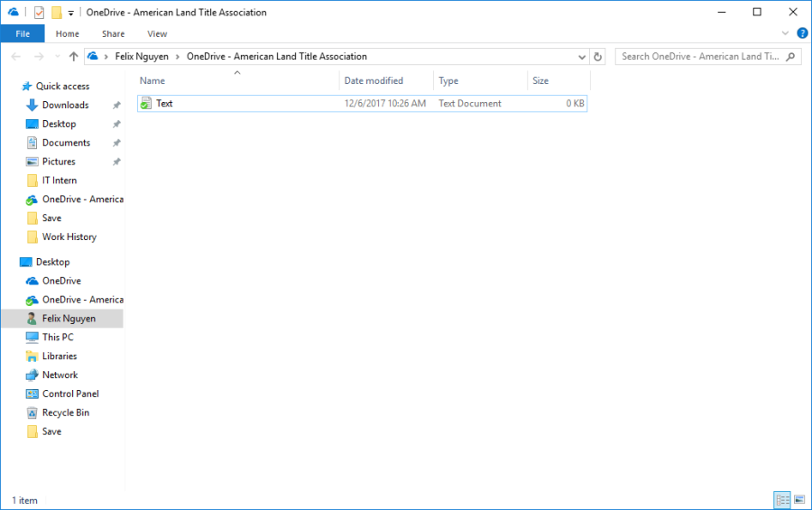Image resolution: width=812 pixels, height=510 pixels.
Task: Open the Recycle Bin
Action: (x=66, y=413)
